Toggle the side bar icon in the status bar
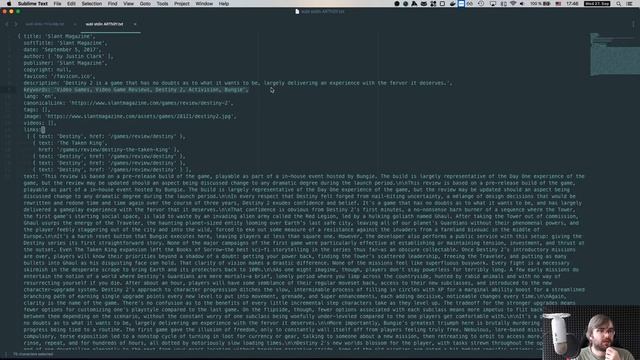 click(x=6, y=354)
